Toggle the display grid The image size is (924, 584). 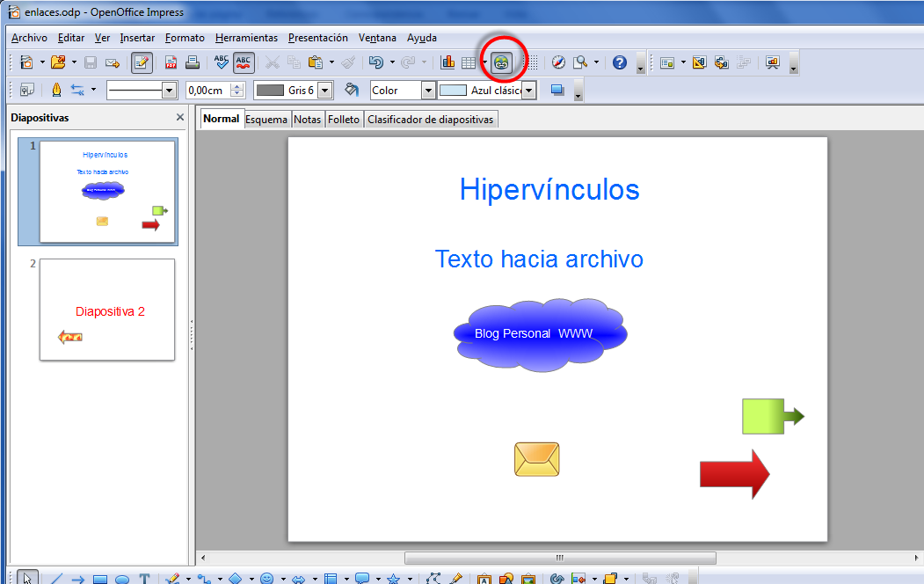point(532,62)
